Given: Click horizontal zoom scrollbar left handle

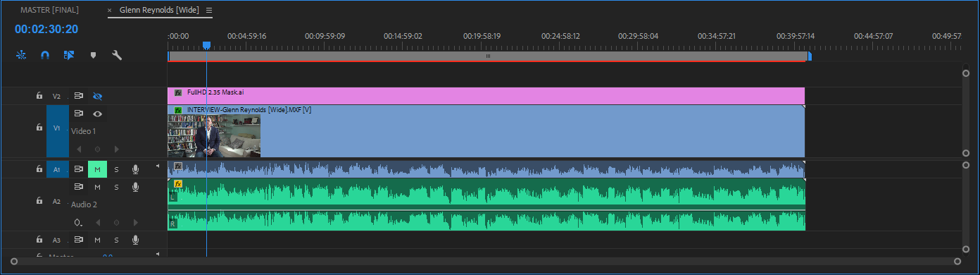Looking at the screenshot, I should pyautogui.click(x=13, y=262).
